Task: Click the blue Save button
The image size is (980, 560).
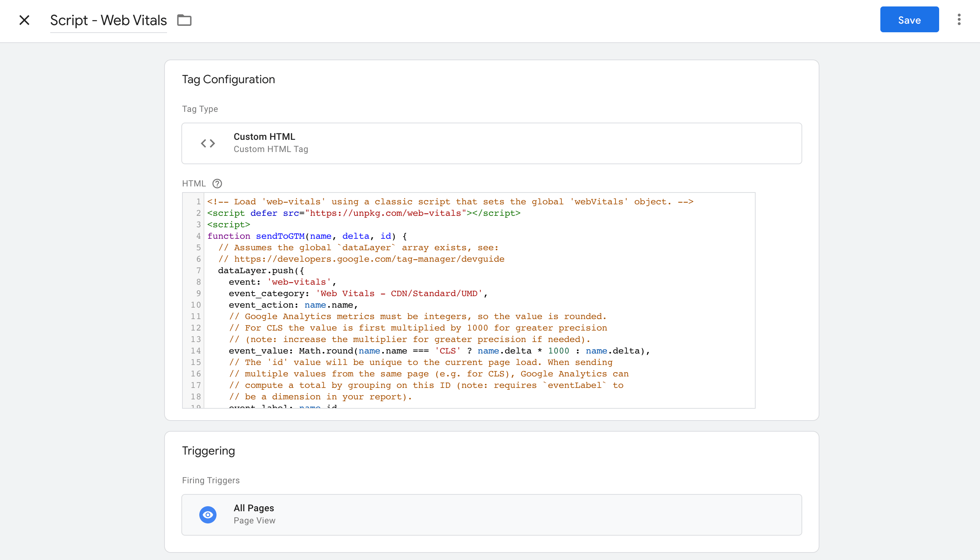Action: pos(909,20)
